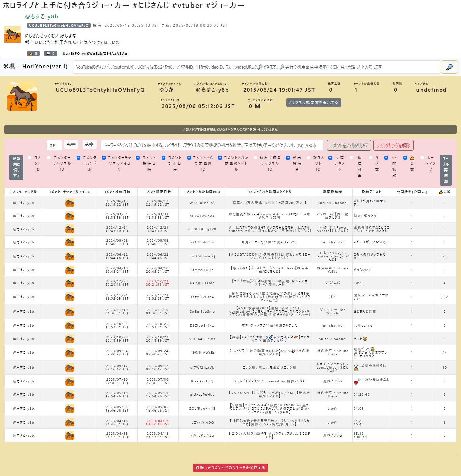Uncheck the コメンターチャンネルアイコン checkbox

coord(104,158)
